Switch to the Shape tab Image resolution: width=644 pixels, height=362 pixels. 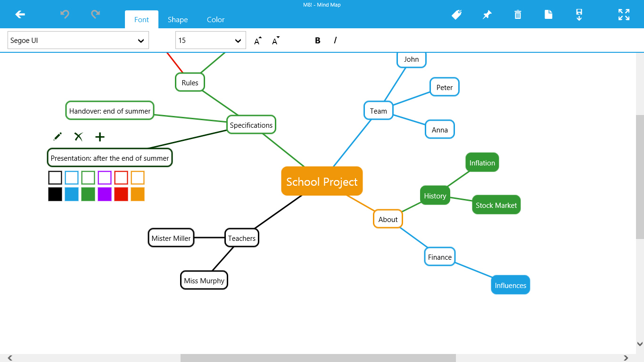coord(178,19)
